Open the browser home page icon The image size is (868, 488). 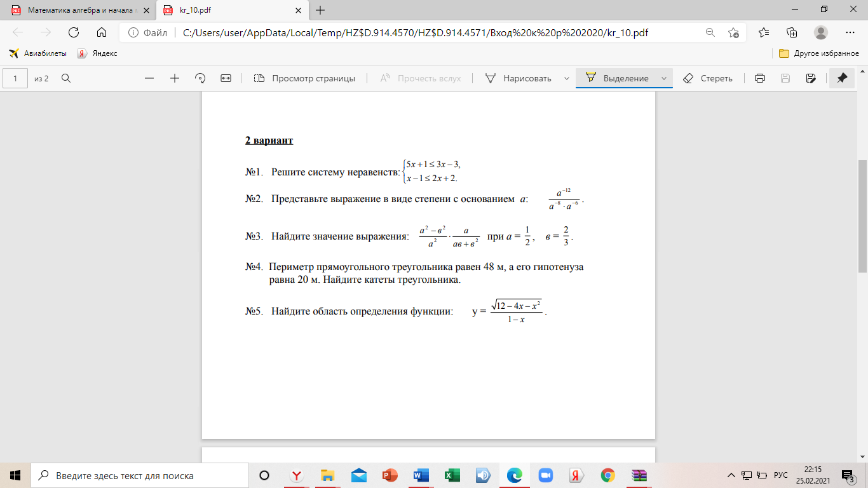(101, 32)
